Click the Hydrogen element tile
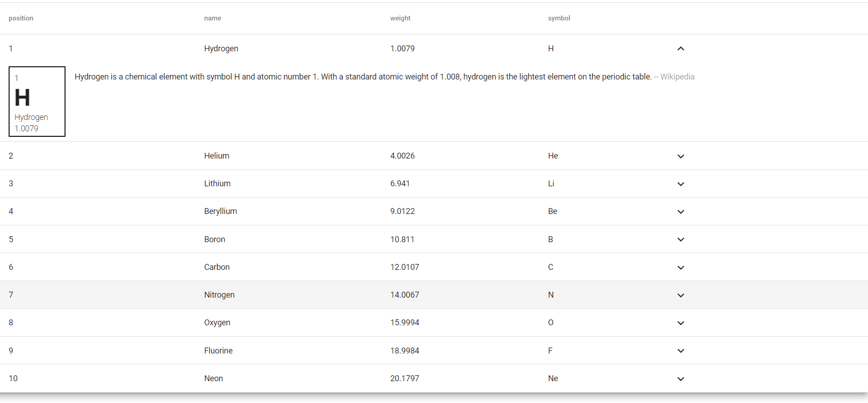The height and width of the screenshot is (403, 868). 37,101
